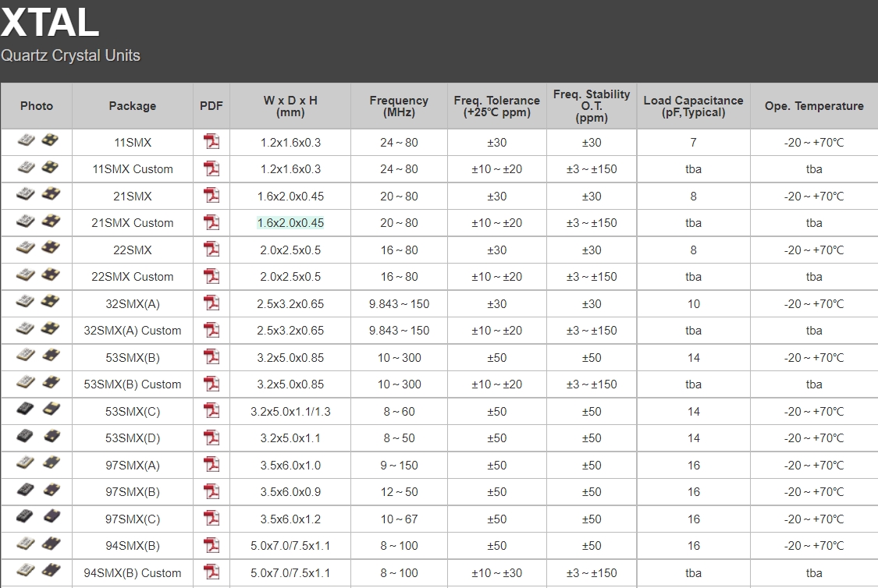Download the 22SMX PDF datasheet
Viewport: 878px width, 588px height.
click(x=212, y=250)
